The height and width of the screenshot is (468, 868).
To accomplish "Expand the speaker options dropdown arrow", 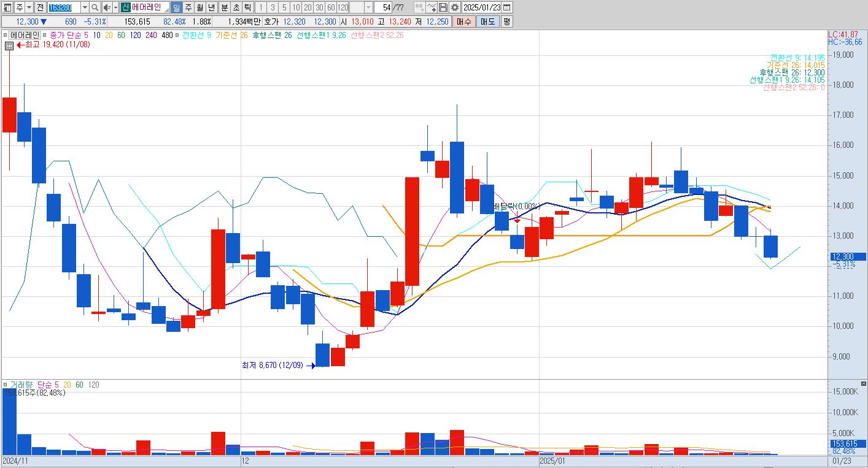I will 115,7.
